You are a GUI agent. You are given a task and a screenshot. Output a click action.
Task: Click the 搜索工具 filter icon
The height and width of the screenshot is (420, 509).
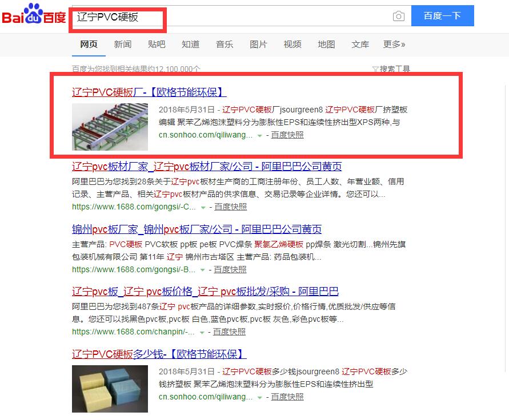(375, 68)
